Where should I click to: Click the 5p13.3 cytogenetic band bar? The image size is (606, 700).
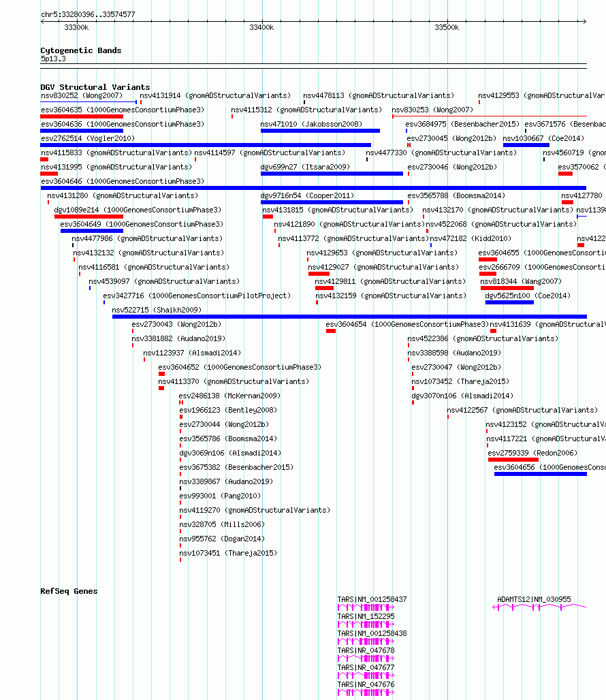(x=313, y=66)
